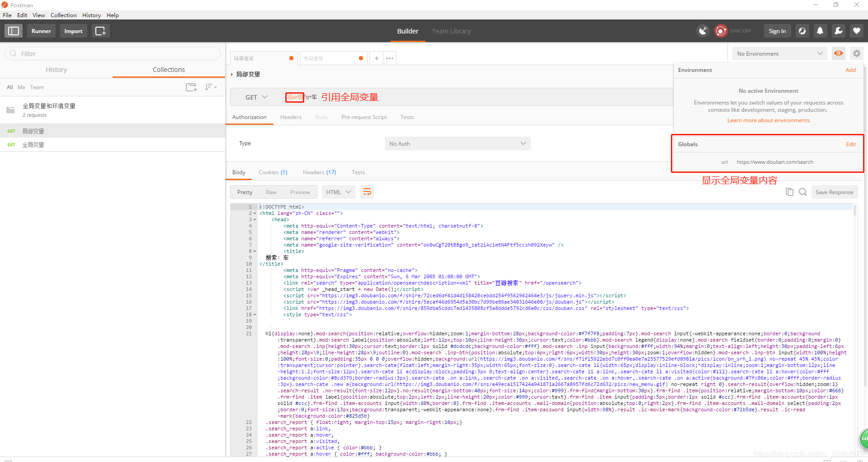This screenshot has width=868, height=462.
Task: Collapse code fold at line 18
Action: 255,314
